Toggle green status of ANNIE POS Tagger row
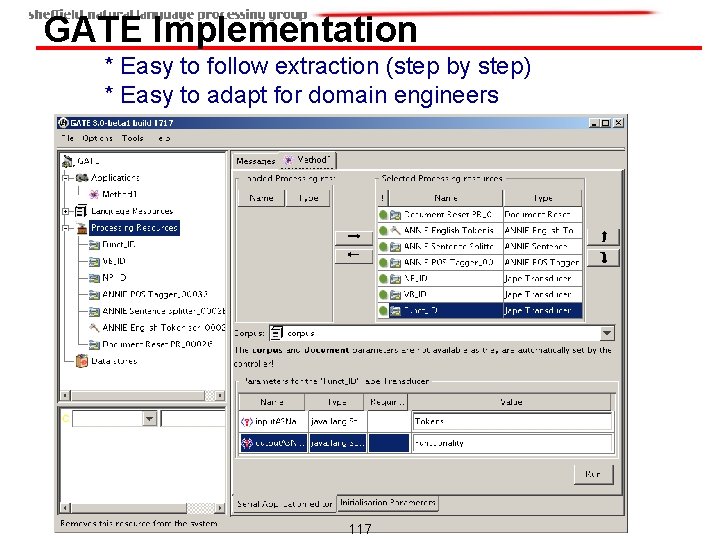The height and width of the screenshot is (540, 720). tap(383, 263)
